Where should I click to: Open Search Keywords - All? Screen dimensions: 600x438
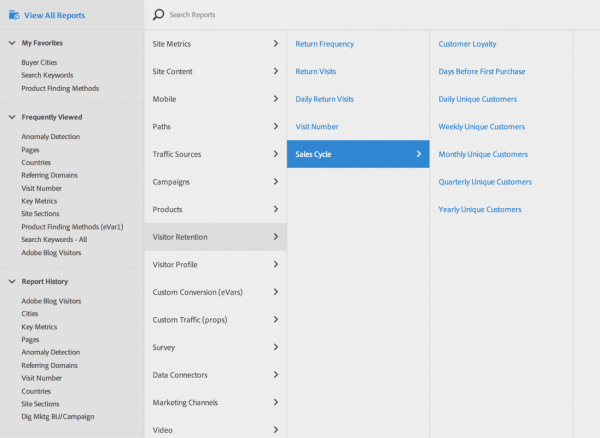click(x=54, y=239)
